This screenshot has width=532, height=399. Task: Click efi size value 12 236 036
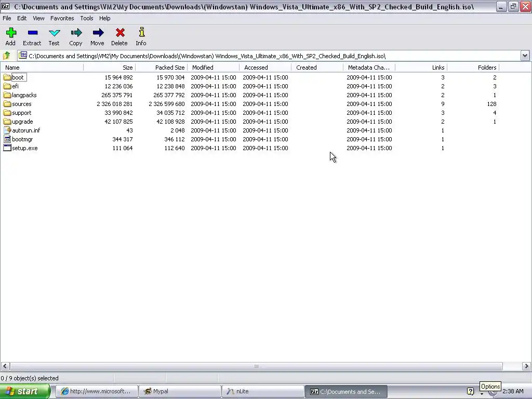pos(118,86)
